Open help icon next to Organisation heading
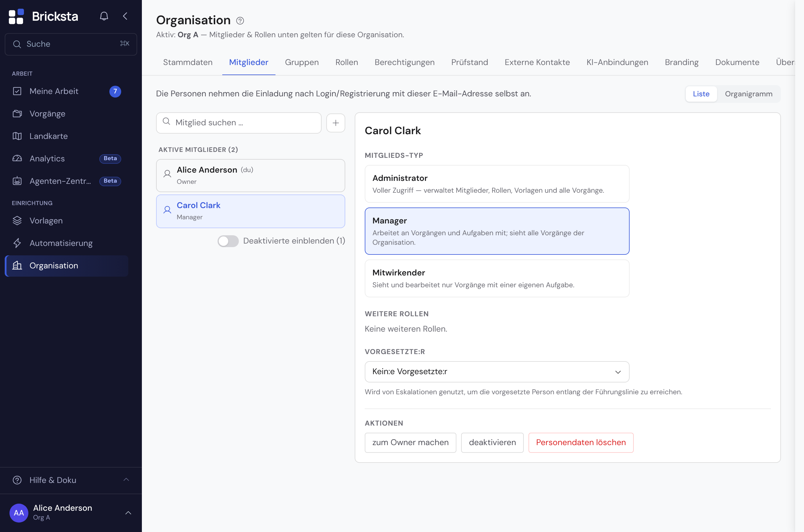 click(x=240, y=21)
